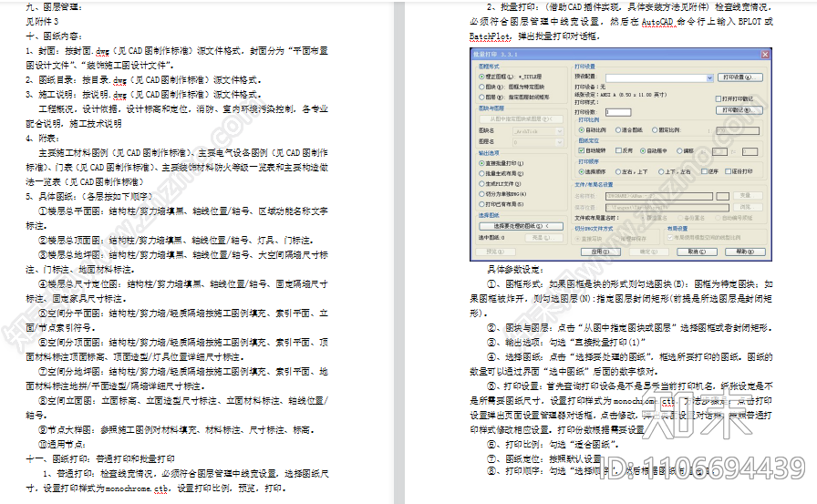Click the 名称样板 text field
817x504 pixels.
click(x=658, y=196)
